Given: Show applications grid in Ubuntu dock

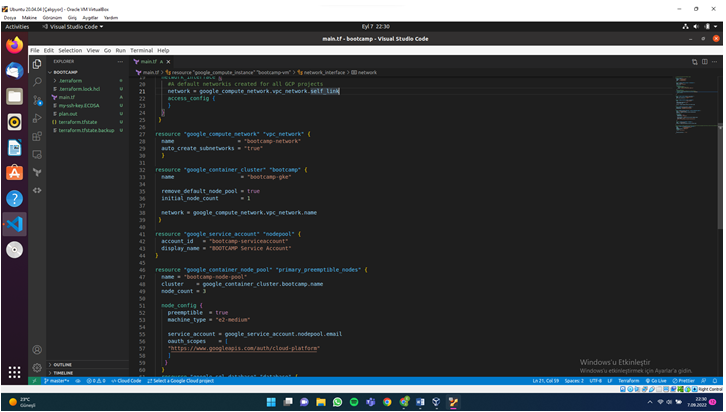Looking at the screenshot, I should pyautogui.click(x=14, y=372).
